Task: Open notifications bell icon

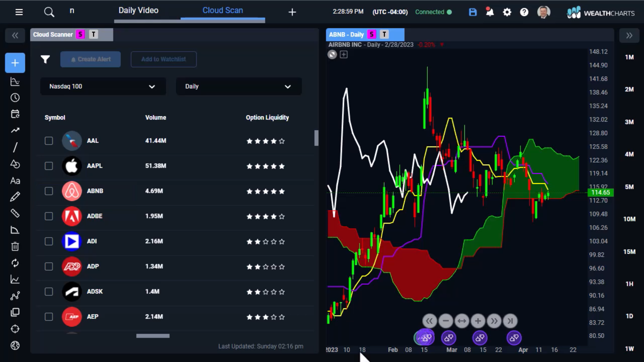Action: click(490, 12)
